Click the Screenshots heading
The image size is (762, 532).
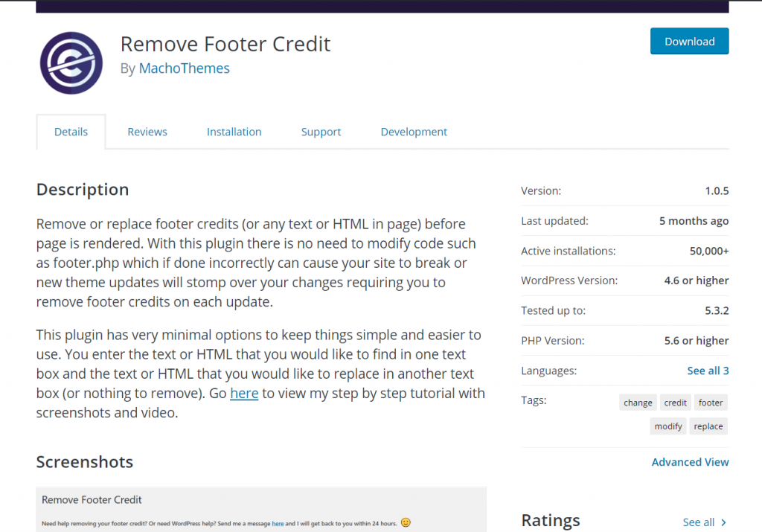pyautogui.click(x=85, y=462)
